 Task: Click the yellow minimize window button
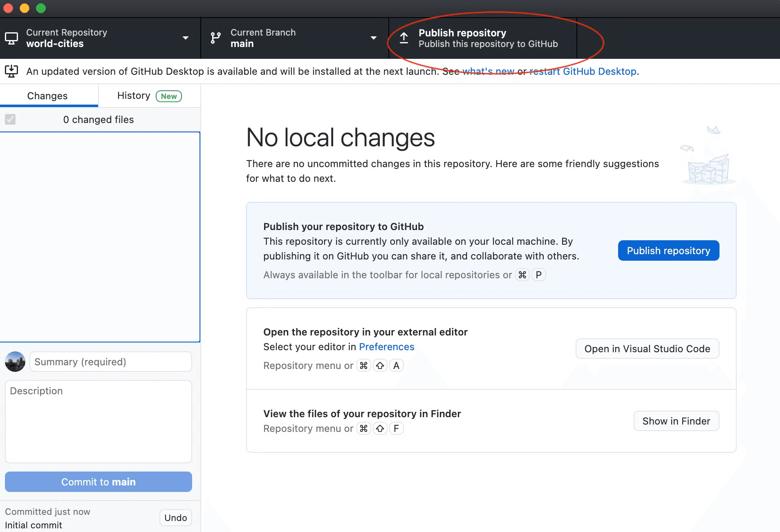coord(25,8)
